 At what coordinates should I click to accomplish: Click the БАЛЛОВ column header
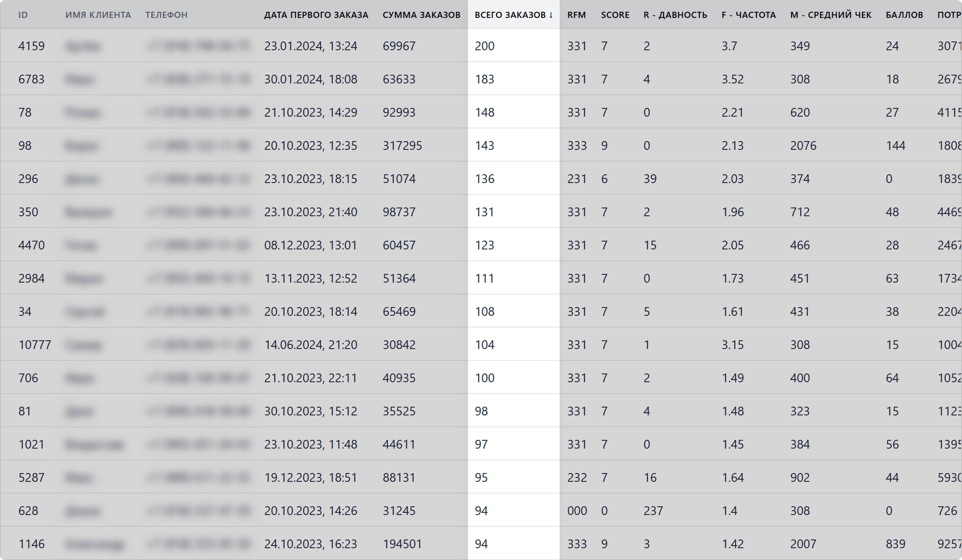coord(904,15)
